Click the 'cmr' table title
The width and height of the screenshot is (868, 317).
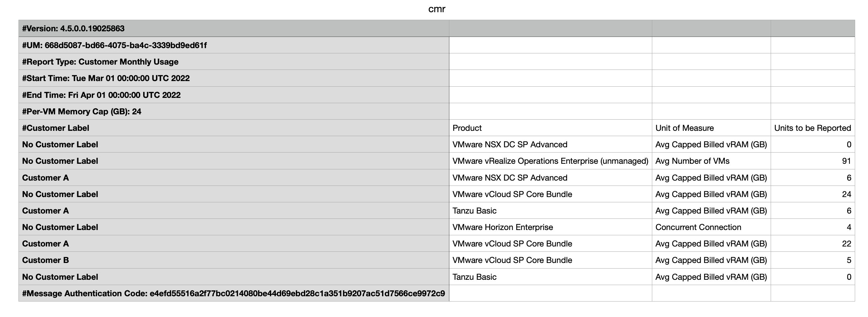pyautogui.click(x=436, y=9)
